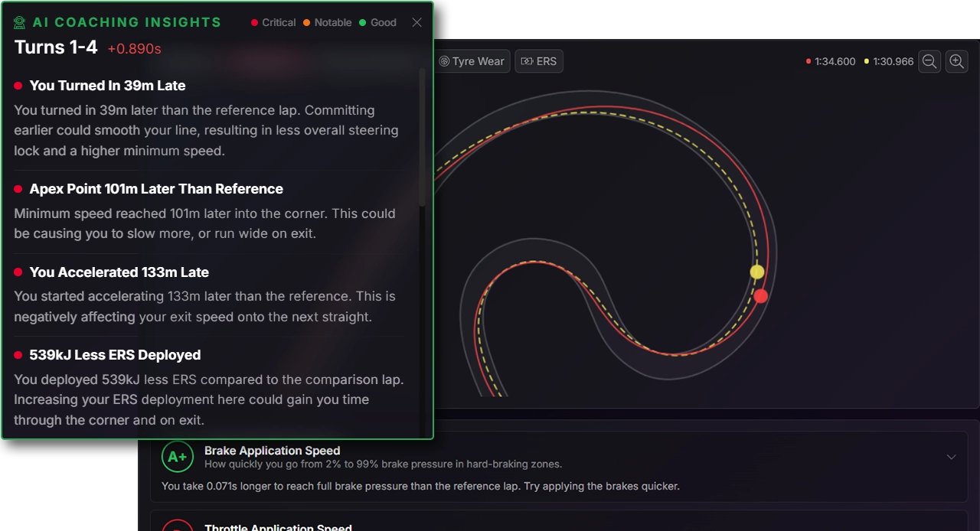Click the A+ grade badge
Viewport: 980px width, 531px height.
click(178, 457)
